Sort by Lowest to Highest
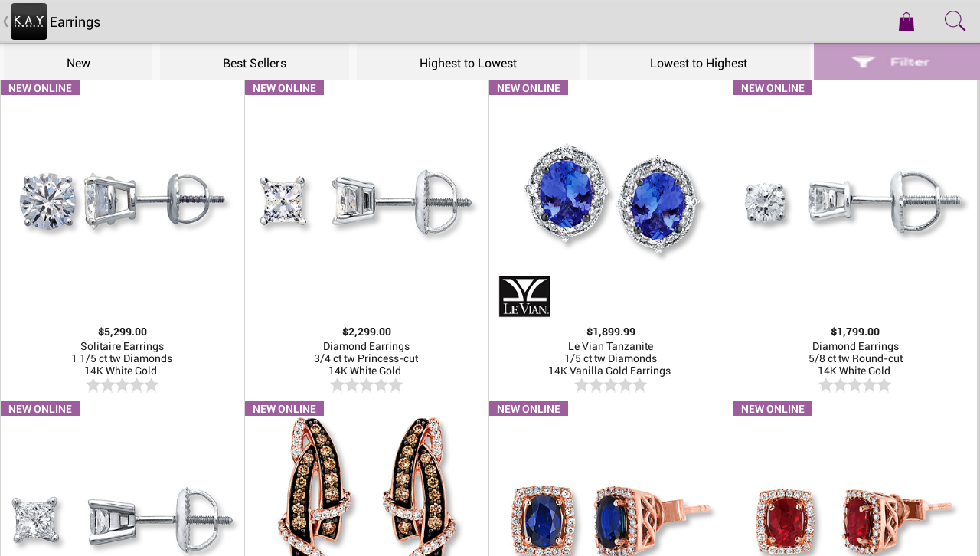This screenshot has width=980, height=556. pos(698,63)
